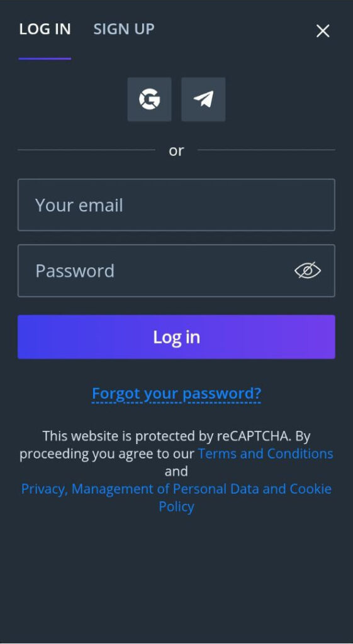Switch to the SIGN UP tab

pyautogui.click(x=124, y=29)
